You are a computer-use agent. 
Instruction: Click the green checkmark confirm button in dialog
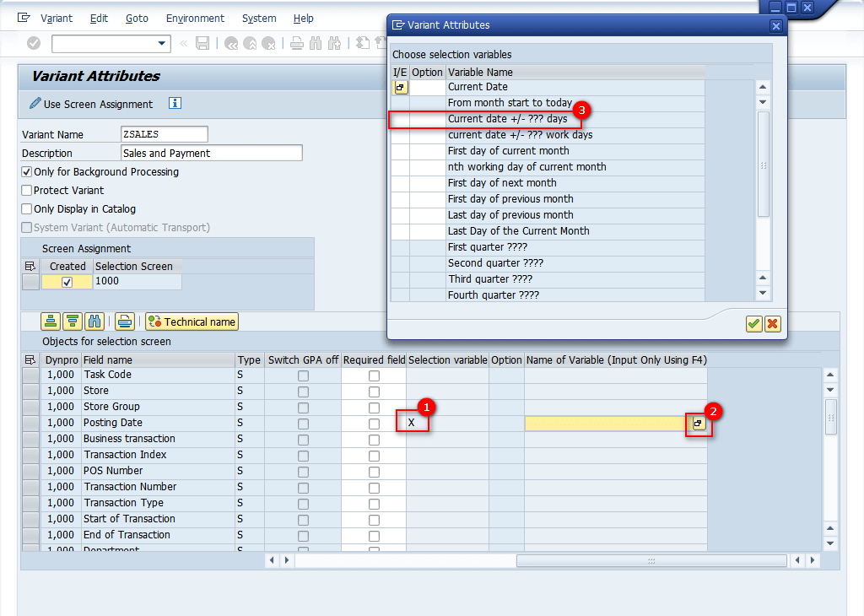tap(754, 324)
